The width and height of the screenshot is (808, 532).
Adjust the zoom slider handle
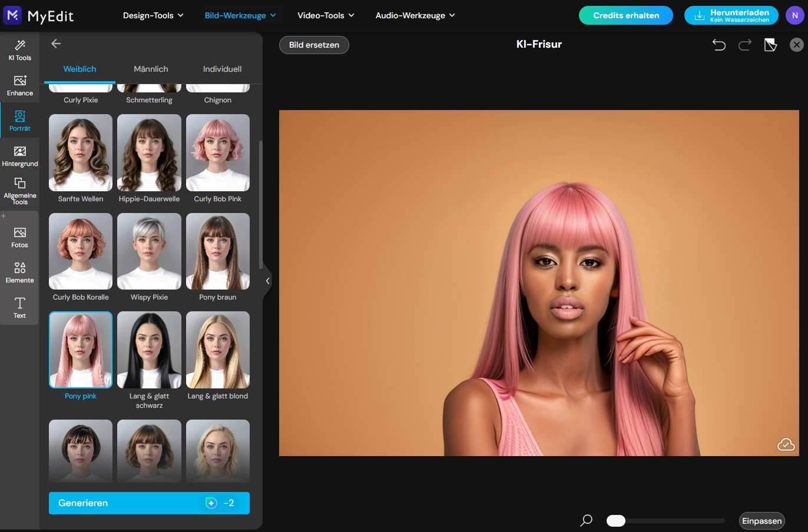[x=615, y=521]
